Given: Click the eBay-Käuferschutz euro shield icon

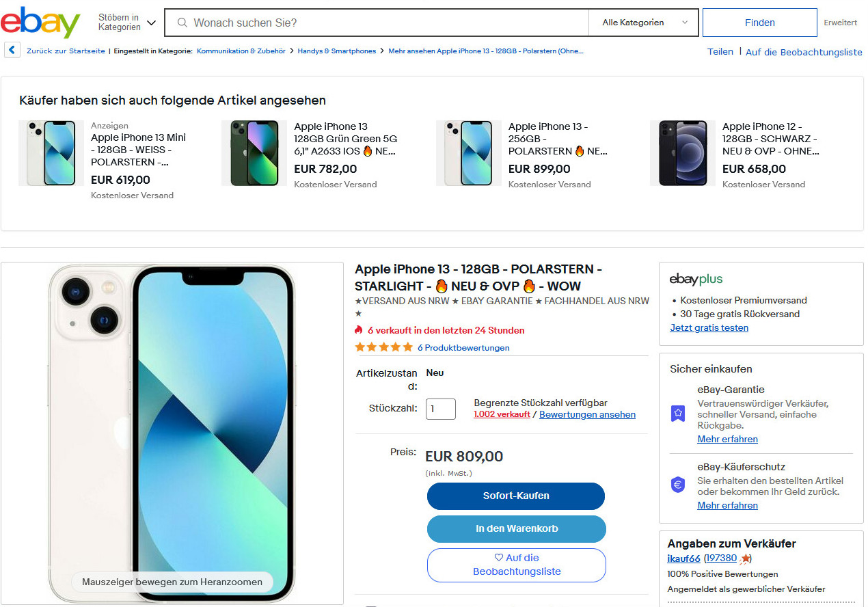Looking at the screenshot, I should pyautogui.click(x=677, y=485).
